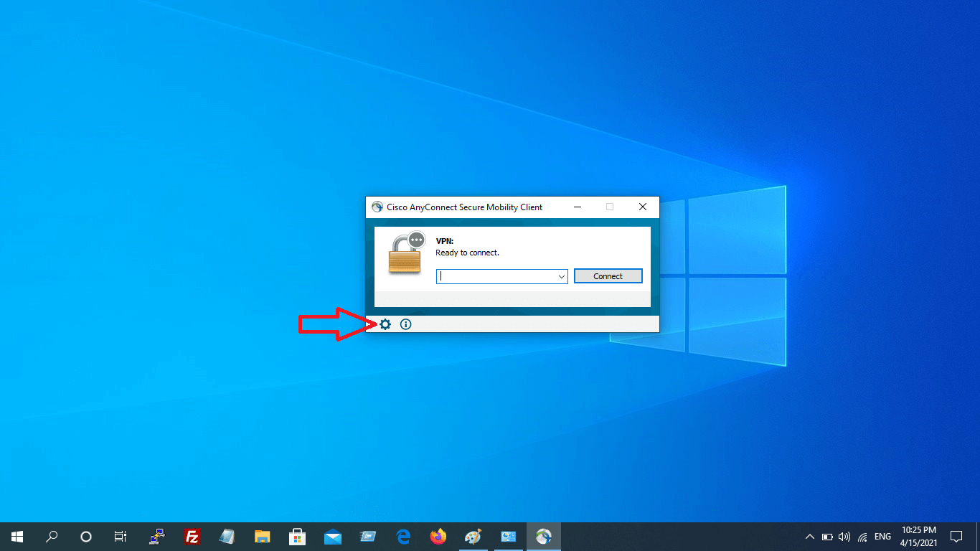Open File Explorer from the taskbar
This screenshot has height=551, width=980.
tap(263, 537)
